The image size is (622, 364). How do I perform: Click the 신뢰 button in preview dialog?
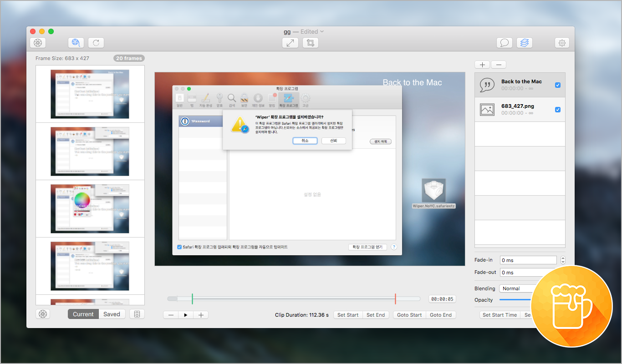[x=334, y=141]
